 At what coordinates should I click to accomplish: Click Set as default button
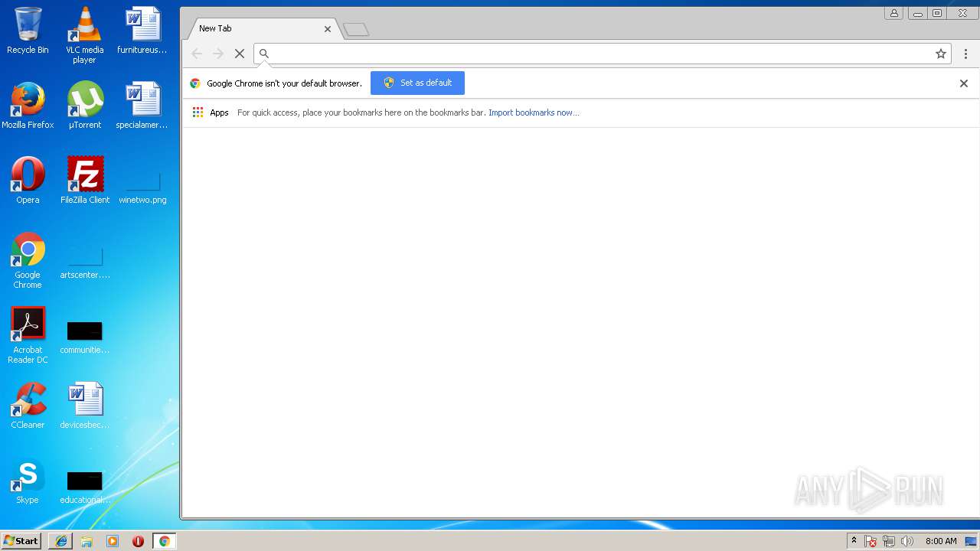click(417, 83)
